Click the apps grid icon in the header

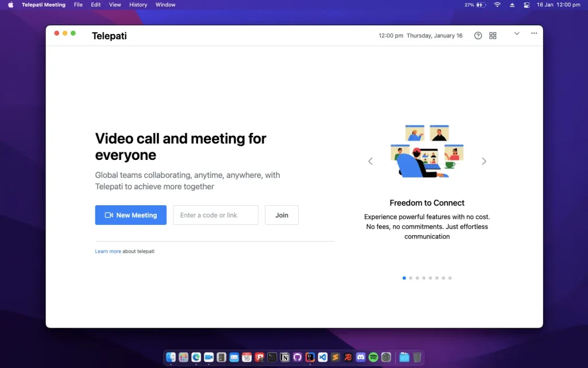tap(493, 35)
